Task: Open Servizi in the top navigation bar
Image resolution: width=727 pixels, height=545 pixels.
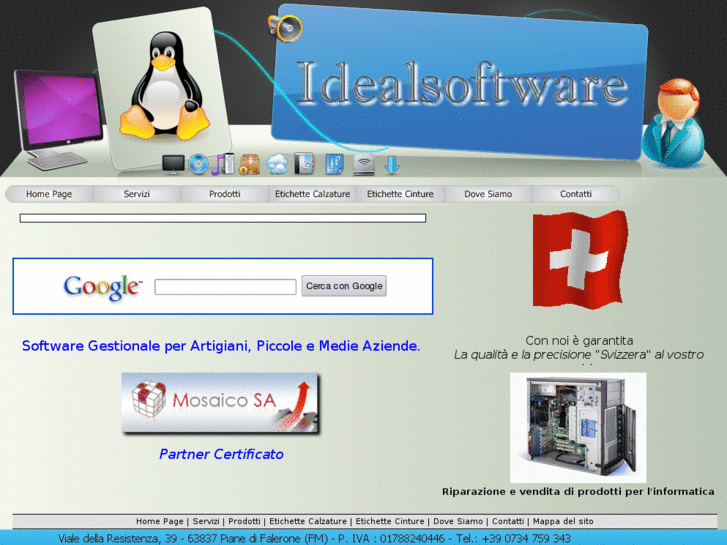Action: coord(137,194)
